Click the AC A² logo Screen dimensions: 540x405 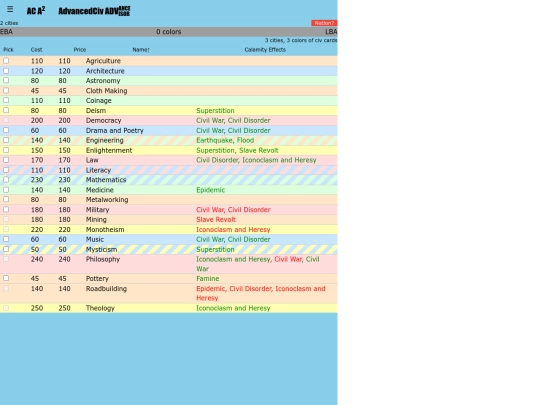click(x=36, y=11)
